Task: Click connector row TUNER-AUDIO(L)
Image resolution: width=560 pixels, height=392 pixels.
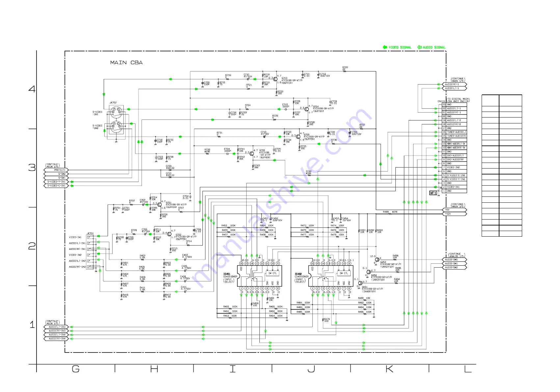Action: click(454, 132)
